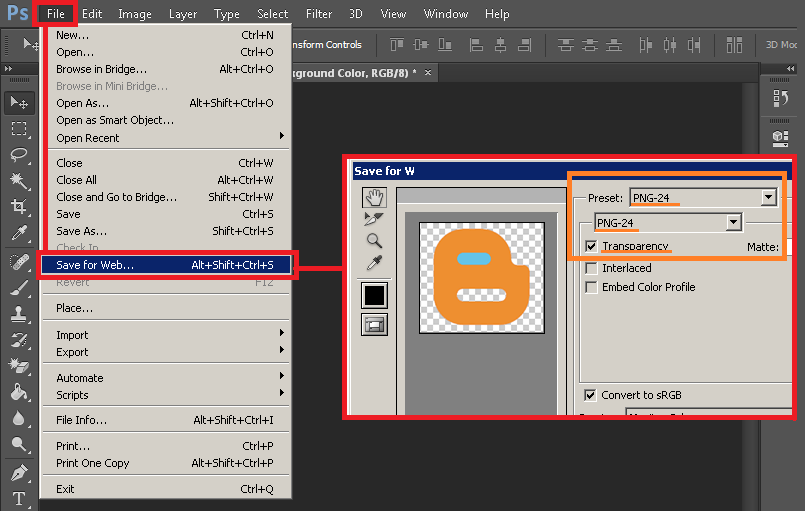Toggle slices visibility button in Save for Web
805x511 pixels.
coord(374,325)
